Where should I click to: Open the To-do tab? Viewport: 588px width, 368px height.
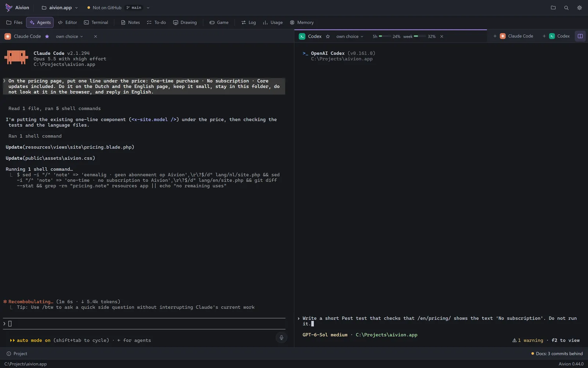[156, 22]
